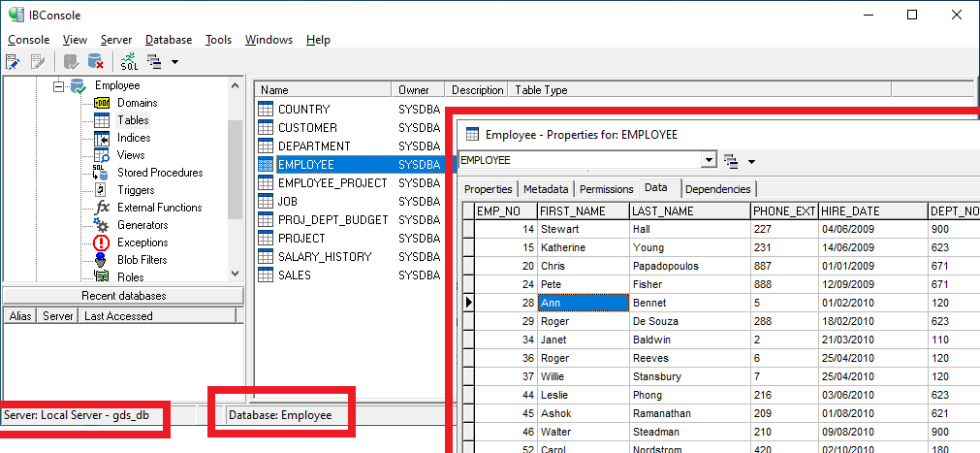This screenshot has width=980, height=453.
Task: Click the Ann first name cell
Action: pyautogui.click(x=584, y=303)
